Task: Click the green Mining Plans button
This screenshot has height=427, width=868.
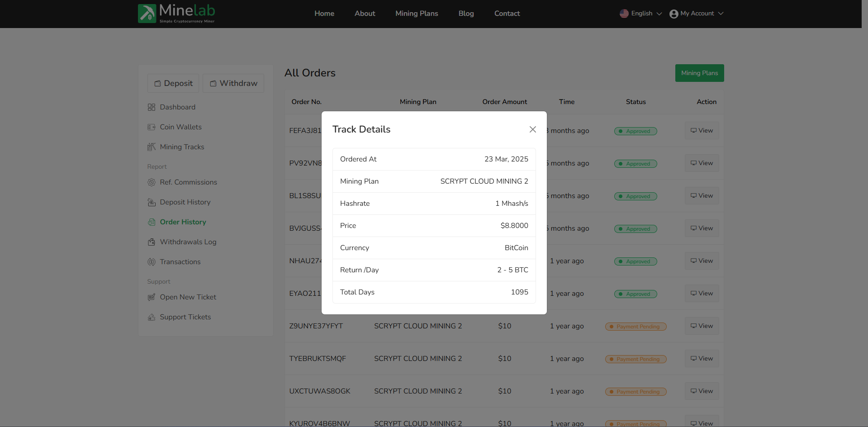Action: click(699, 73)
